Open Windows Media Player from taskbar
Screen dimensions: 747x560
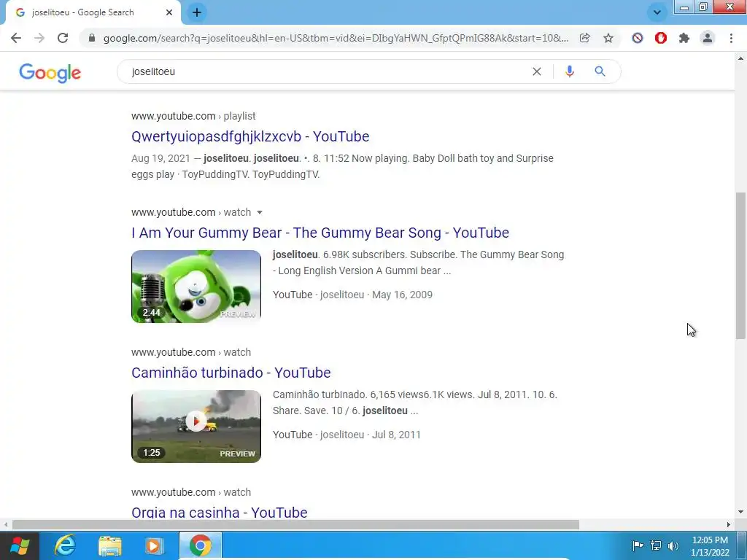point(153,545)
